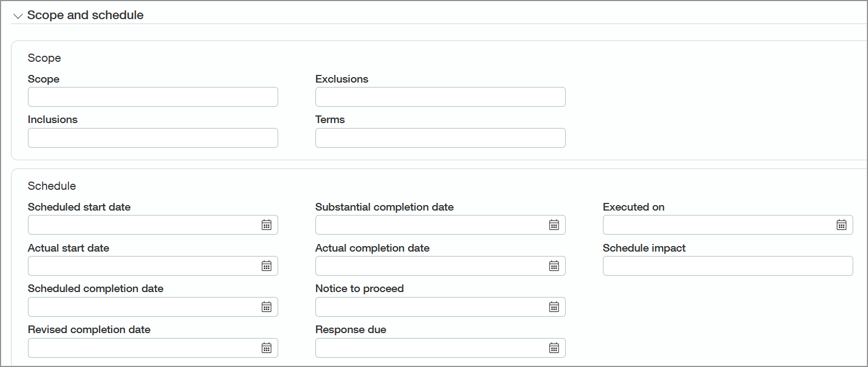
Task: Select the Inclusions input box
Action: pyautogui.click(x=137, y=138)
